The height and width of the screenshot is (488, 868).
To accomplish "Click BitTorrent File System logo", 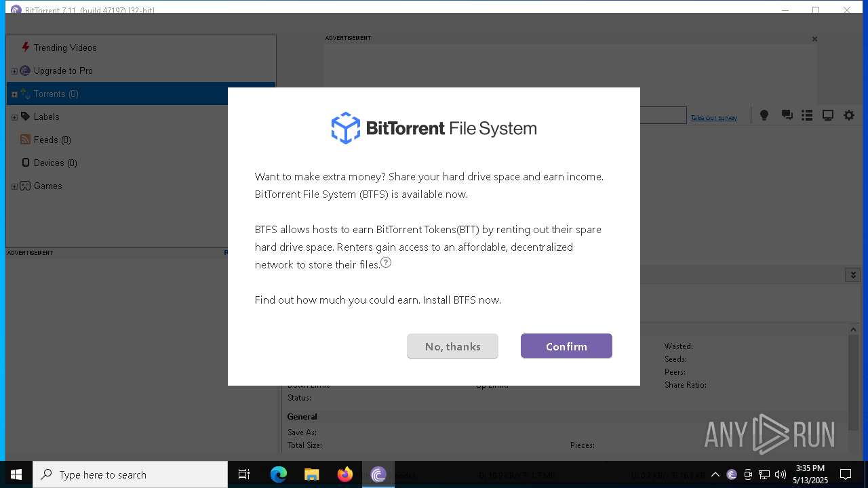I will pos(434,128).
